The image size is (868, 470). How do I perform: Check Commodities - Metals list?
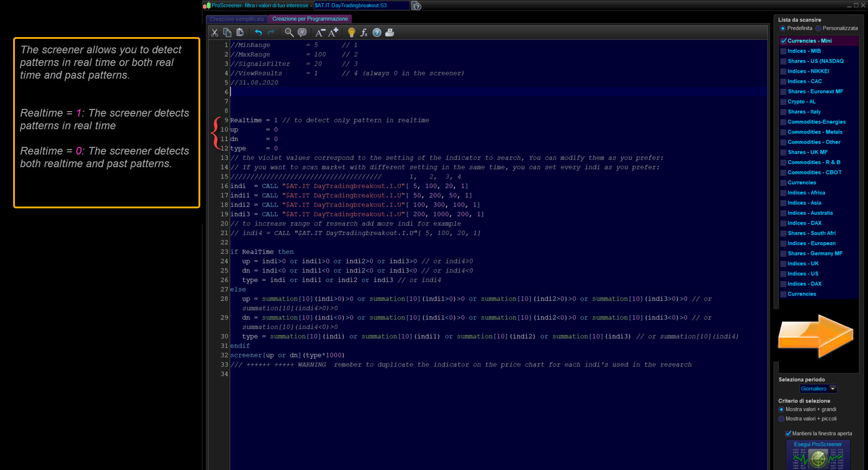pos(783,132)
